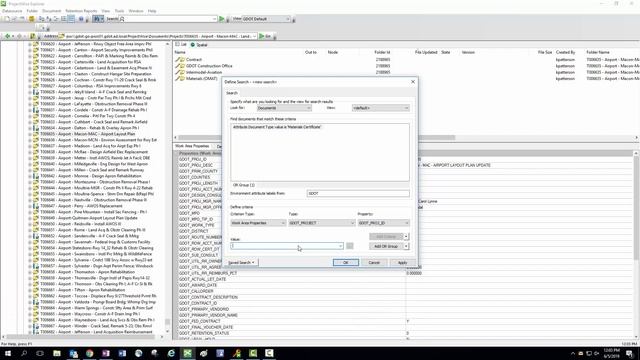This screenshot has height=360, width=640.
Task: Open Microsoft Word from the taskbar
Action: tap(122, 353)
